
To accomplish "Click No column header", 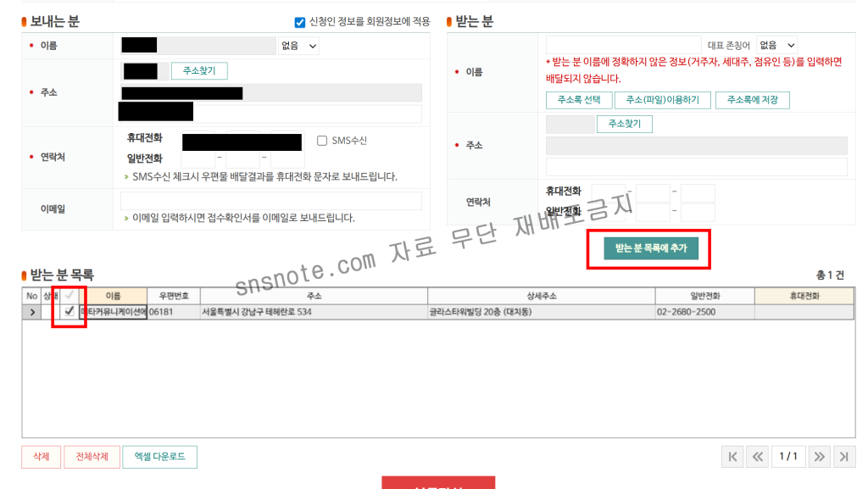I will (x=32, y=296).
